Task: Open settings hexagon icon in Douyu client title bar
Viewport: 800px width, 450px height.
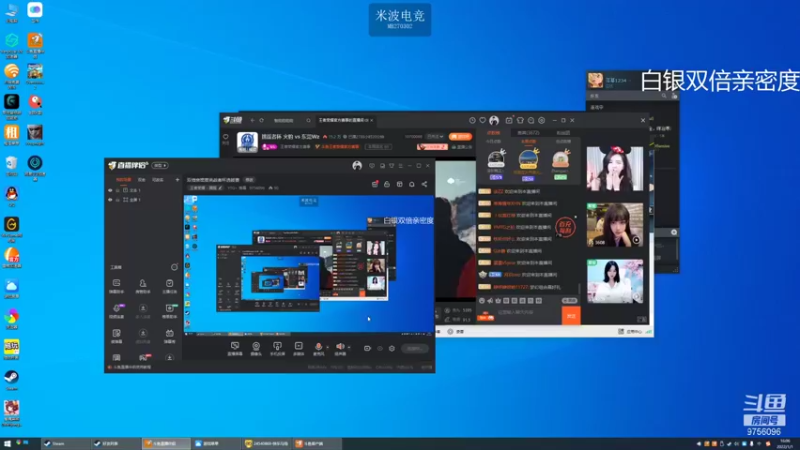Action: (x=542, y=120)
